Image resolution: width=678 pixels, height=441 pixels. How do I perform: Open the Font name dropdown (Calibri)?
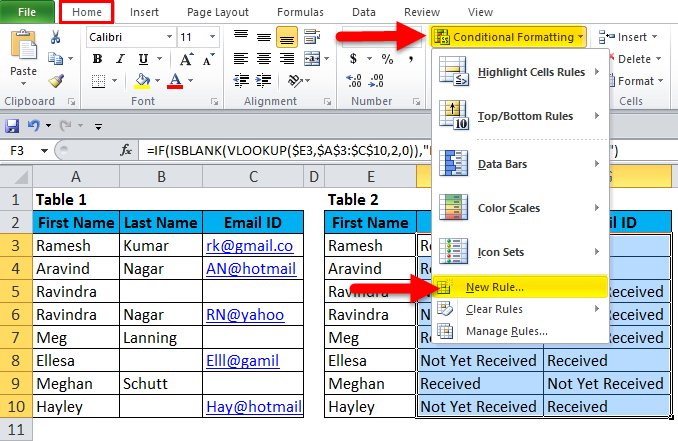point(169,37)
